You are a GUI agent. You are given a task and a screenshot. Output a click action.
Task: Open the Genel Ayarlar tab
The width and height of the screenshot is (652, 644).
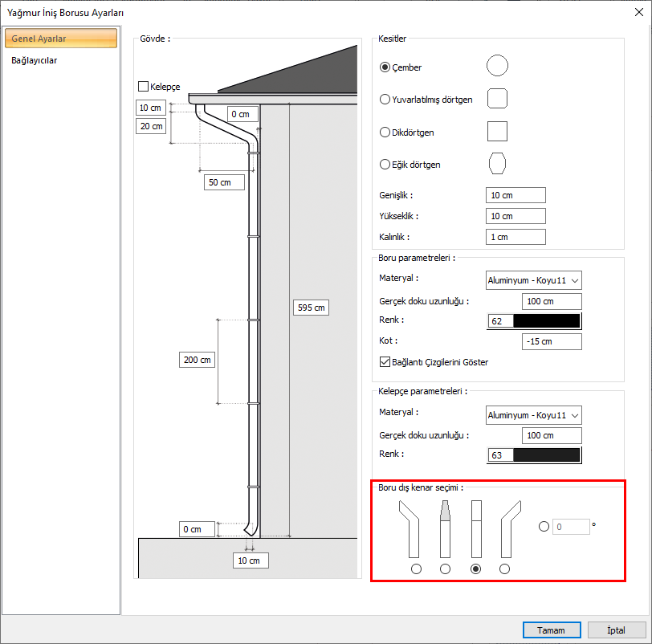(x=61, y=39)
